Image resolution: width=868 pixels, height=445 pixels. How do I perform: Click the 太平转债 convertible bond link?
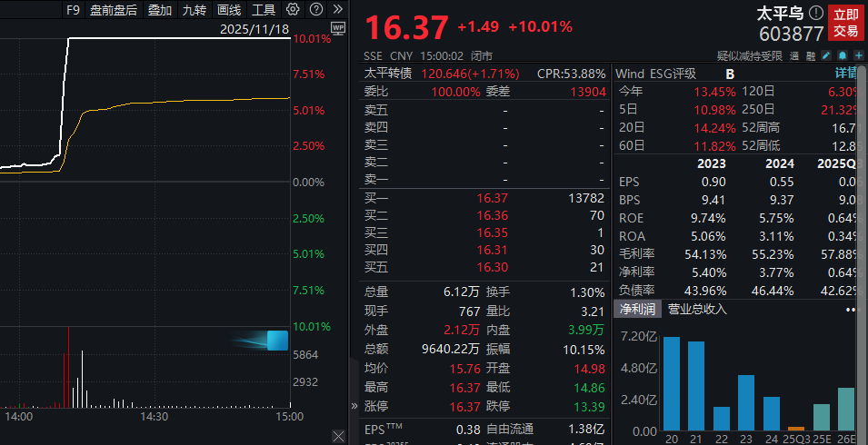(x=388, y=74)
